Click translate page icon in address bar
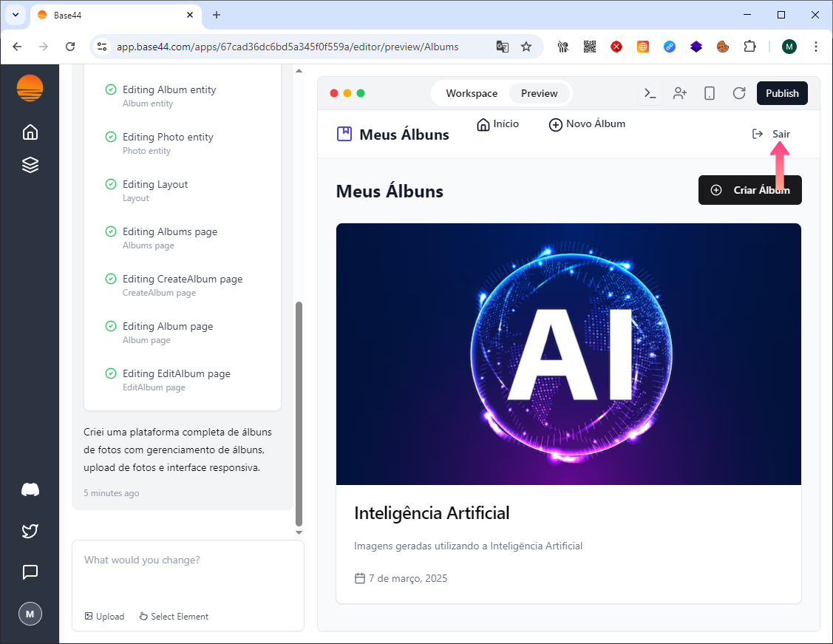The width and height of the screenshot is (833, 644). [x=502, y=47]
